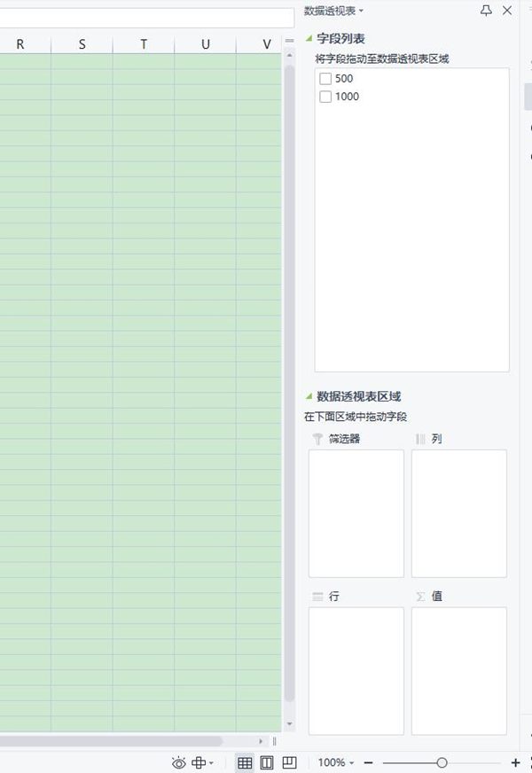Click the zoom in plus button
Screen dimensions: 532x773
click(516, 762)
